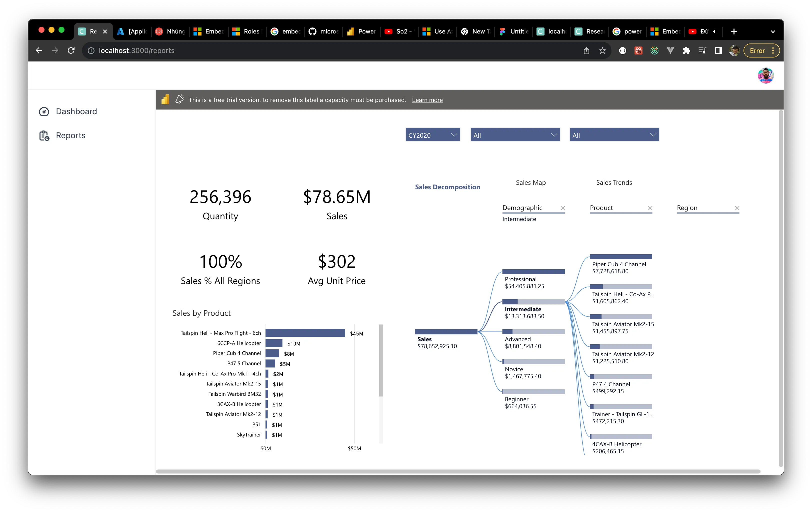Click the Sales by Product vertical scrollbar
The height and width of the screenshot is (512, 812).
tap(381, 360)
